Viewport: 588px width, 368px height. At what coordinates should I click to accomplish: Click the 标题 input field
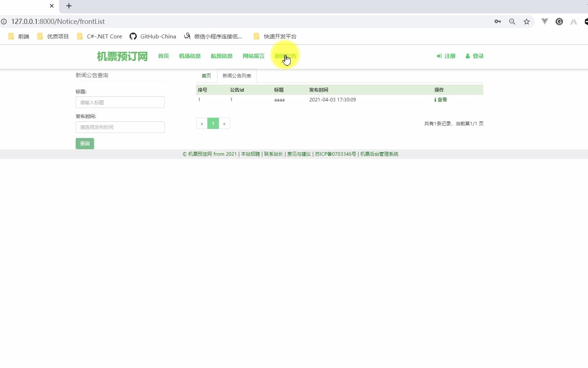(120, 102)
